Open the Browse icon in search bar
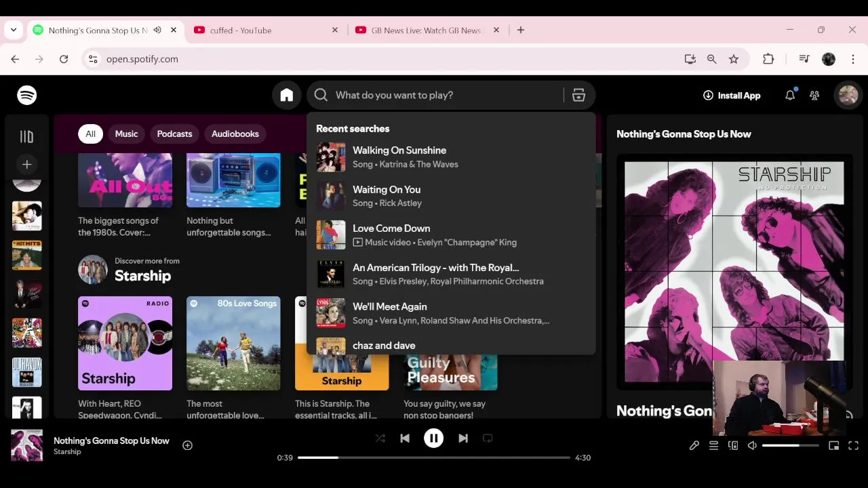The width and height of the screenshot is (868, 488). 578,96
